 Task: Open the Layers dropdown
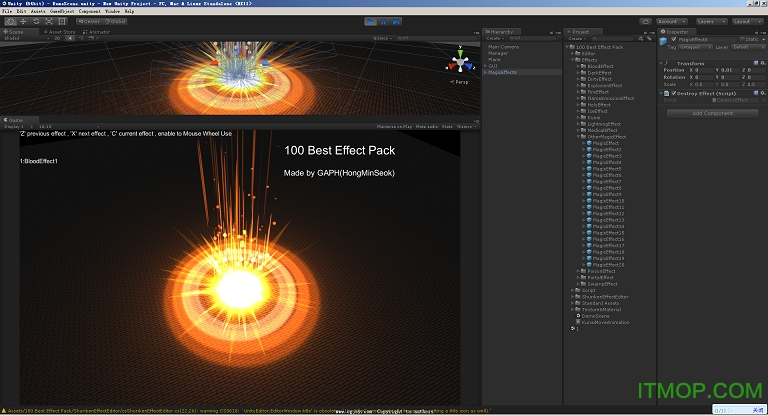coord(711,22)
